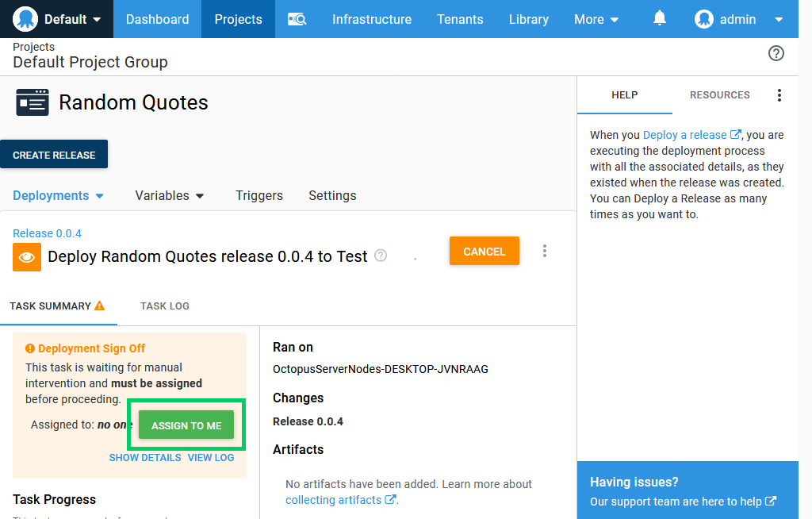Open the Projects menu item
This screenshot has height=519, width=812.
(x=238, y=19)
